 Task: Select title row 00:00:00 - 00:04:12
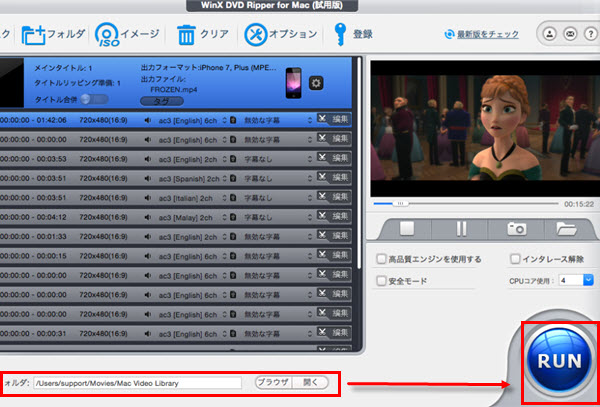pyautogui.click(x=176, y=218)
